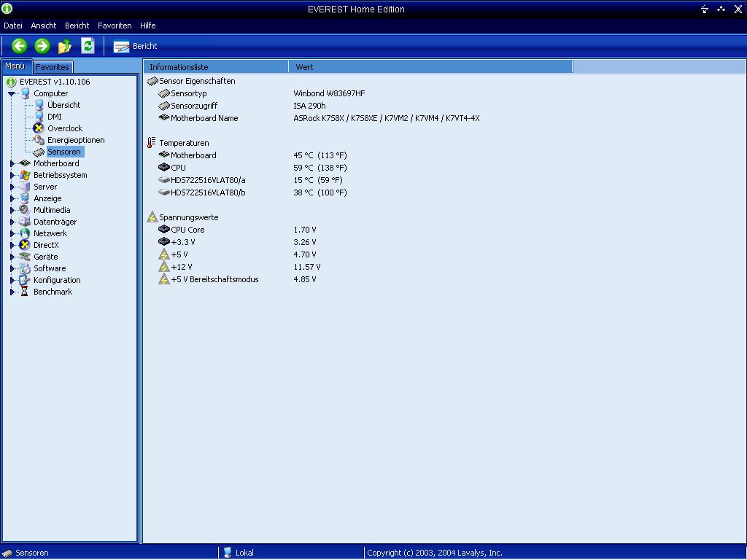
Task: Click the Software tree icon
Action: 25,268
